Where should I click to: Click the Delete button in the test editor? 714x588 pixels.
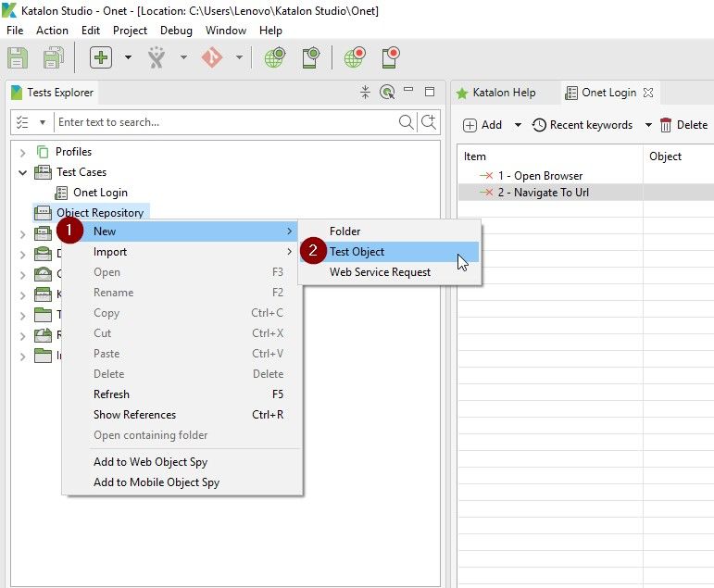[x=683, y=125]
